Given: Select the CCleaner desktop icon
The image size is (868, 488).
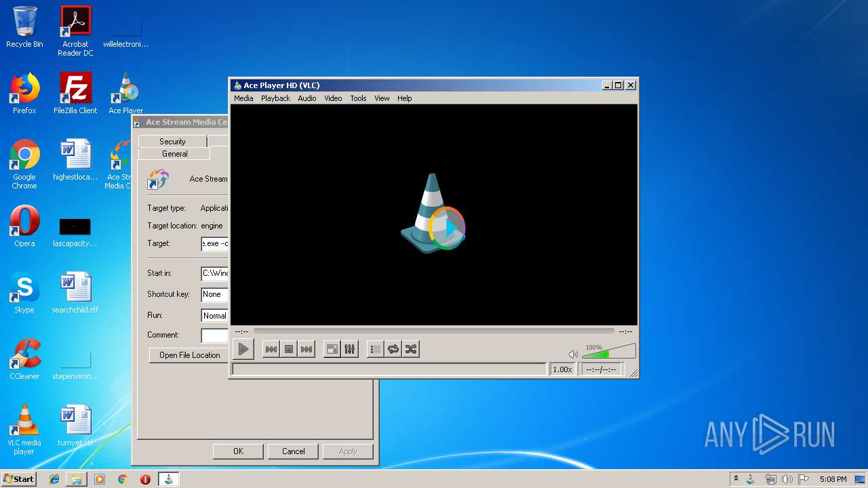Looking at the screenshot, I should click(x=24, y=359).
